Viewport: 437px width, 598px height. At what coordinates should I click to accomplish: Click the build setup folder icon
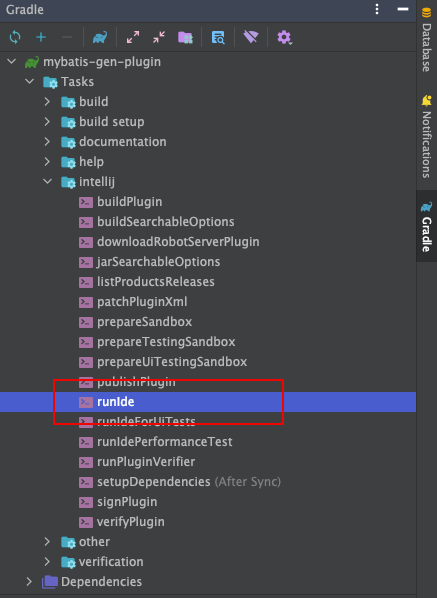(x=69, y=122)
